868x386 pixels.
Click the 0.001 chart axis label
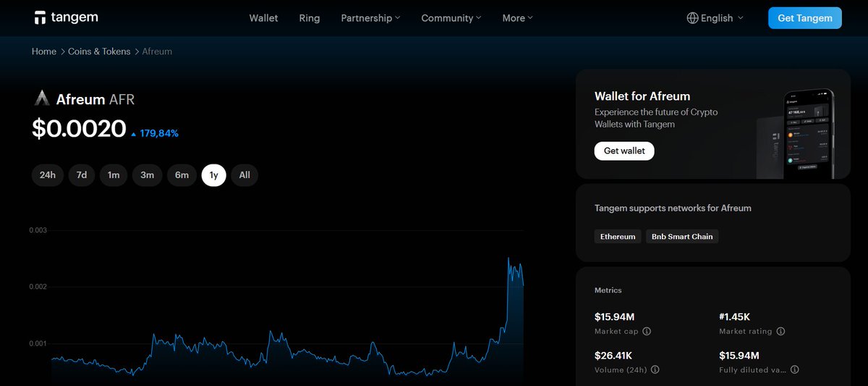(x=38, y=343)
